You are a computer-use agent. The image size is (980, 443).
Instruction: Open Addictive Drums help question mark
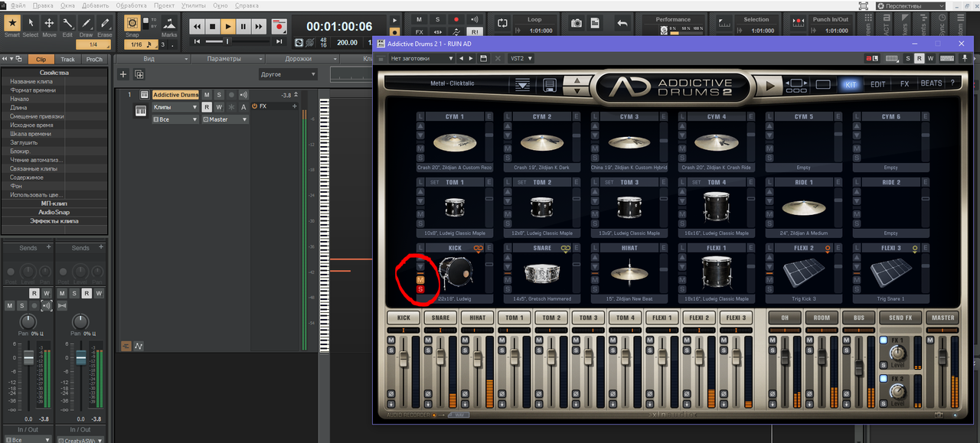tap(952, 83)
